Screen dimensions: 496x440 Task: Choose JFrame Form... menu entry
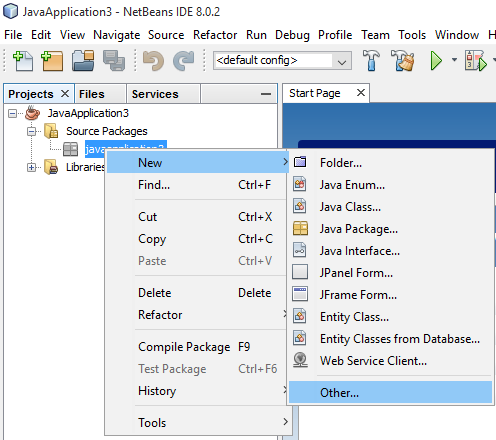pos(390,295)
